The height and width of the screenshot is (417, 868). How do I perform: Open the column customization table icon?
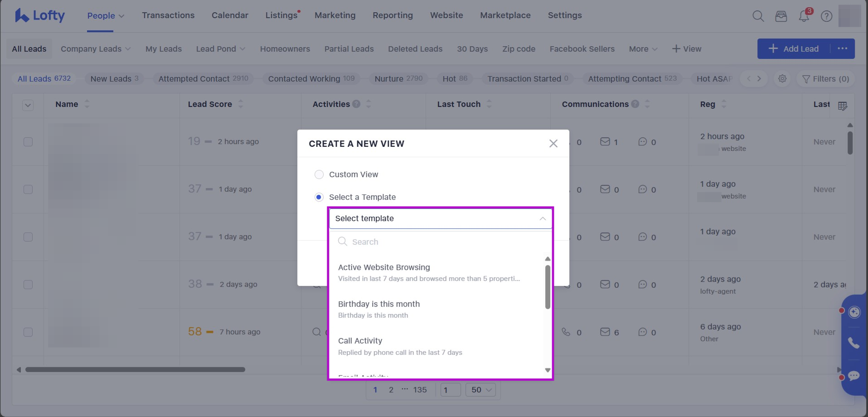[842, 106]
